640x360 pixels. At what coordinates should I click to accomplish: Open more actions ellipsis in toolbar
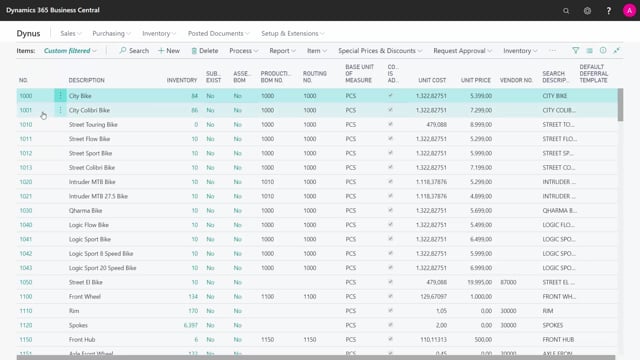coord(552,51)
